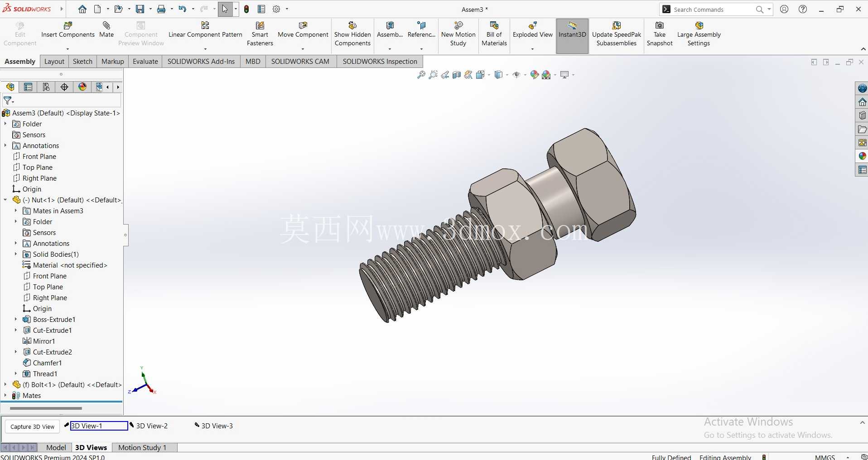This screenshot has height=460, width=868.
Task: Open the PropertyManager tab icon
Action: point(28,87)
